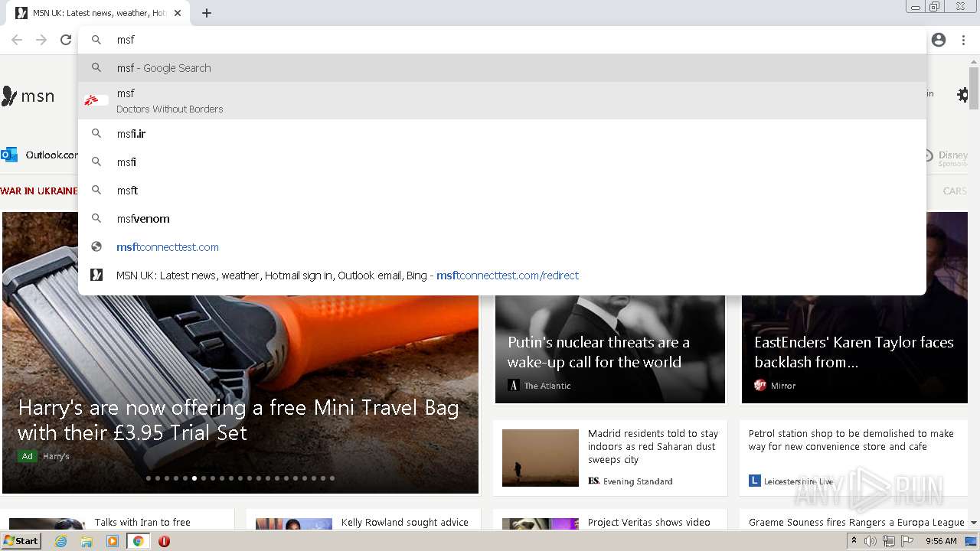
Task: Click the page scrollbar down arrow
Action: 974,523
